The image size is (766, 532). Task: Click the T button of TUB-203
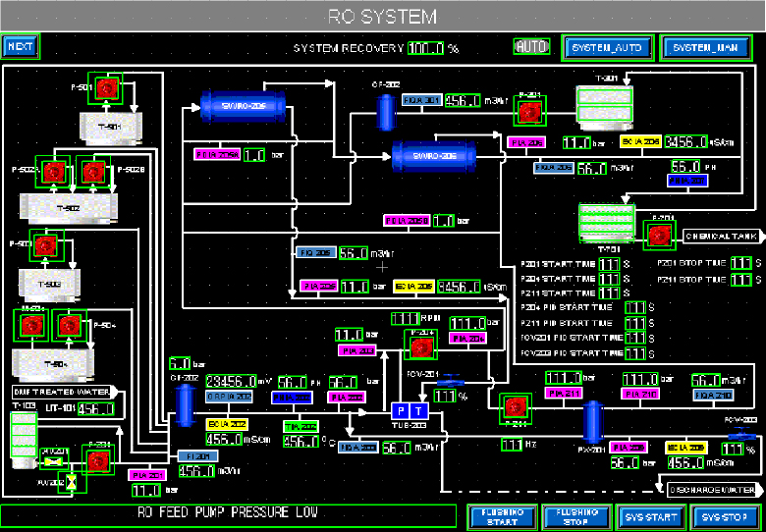[x=419, y=411]
